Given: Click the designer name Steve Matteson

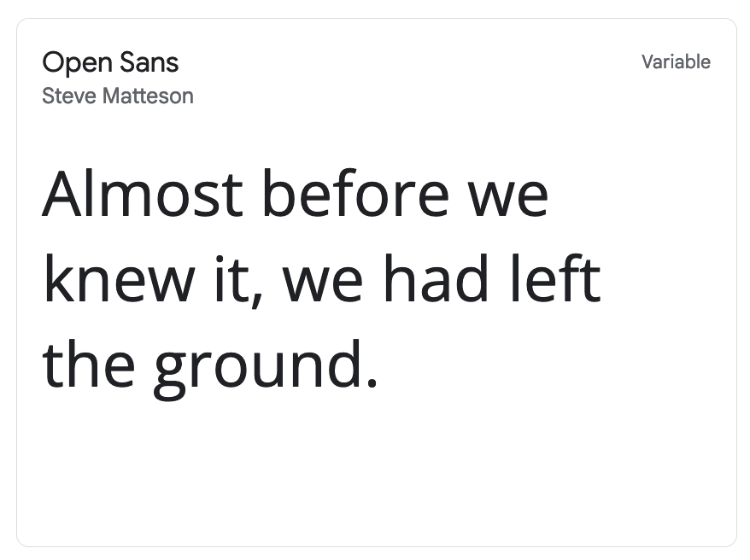Looking at the screenshot, I should coord(118,96).
